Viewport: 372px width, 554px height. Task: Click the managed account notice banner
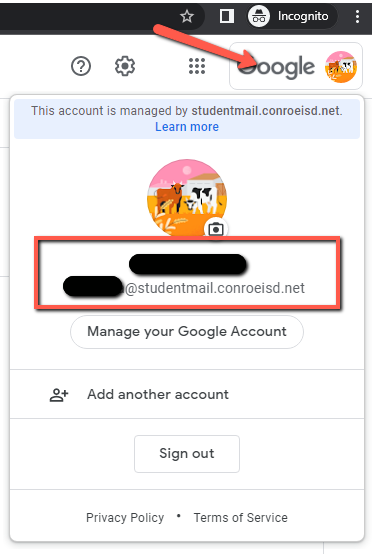pos(187,119)
